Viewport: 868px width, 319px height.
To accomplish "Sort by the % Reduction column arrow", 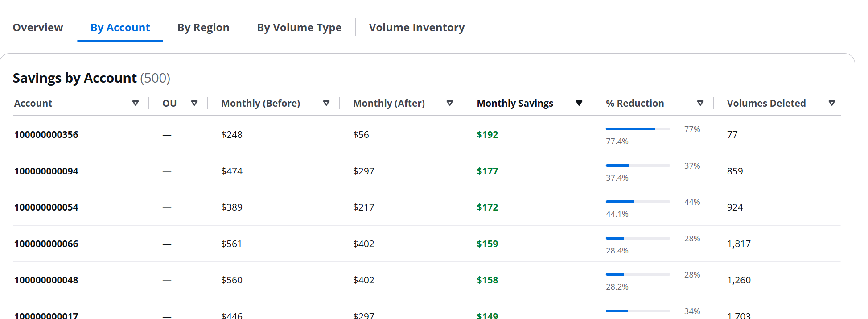I will [x=700, y=103].
